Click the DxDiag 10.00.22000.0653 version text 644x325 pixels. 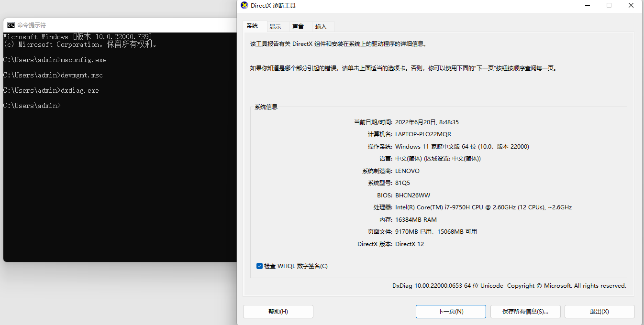509,286
